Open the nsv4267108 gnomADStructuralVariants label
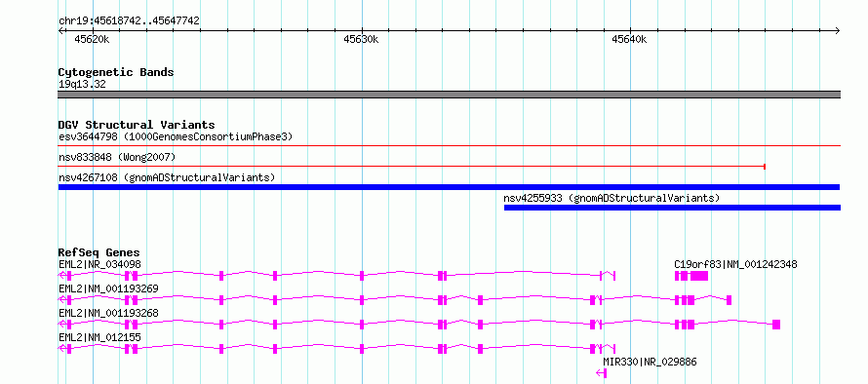This screenshot has width=868, height=384. click(x=167, y=177)
